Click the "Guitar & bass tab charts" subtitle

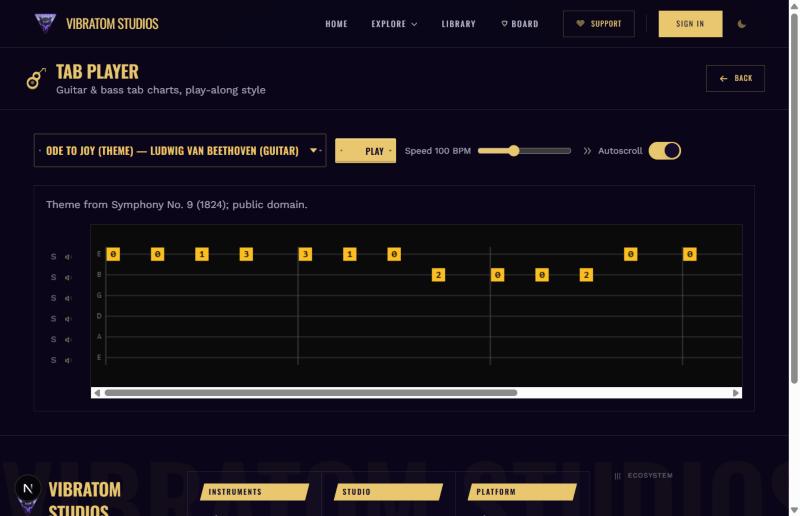coord(161,90)
